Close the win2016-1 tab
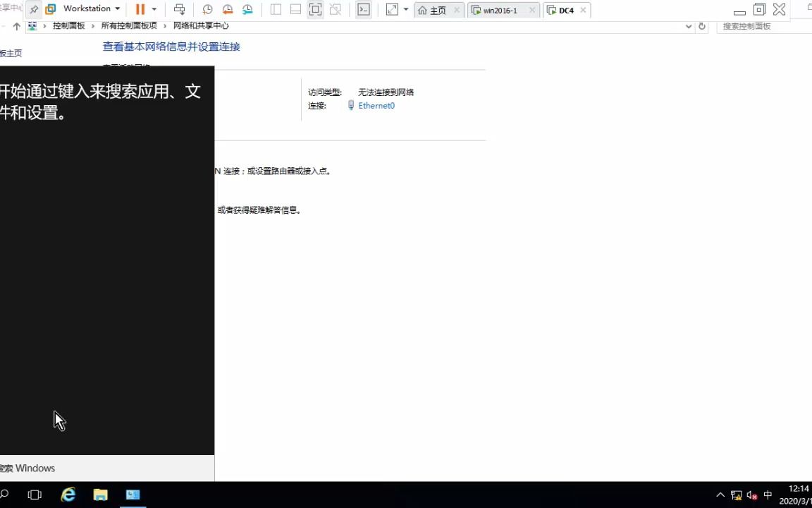 (532, 10)
